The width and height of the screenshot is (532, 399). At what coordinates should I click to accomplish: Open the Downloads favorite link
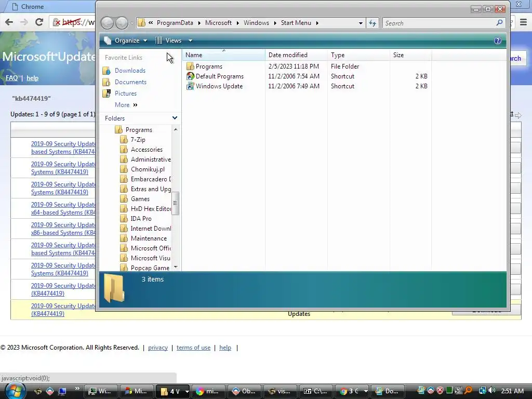(x=130, y=71)
